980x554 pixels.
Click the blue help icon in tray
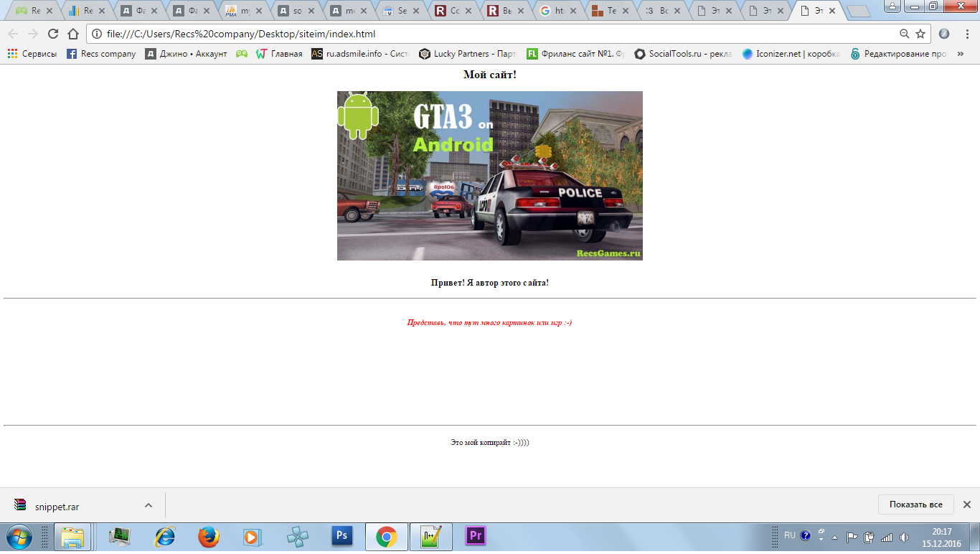click(x=805, y=535)
